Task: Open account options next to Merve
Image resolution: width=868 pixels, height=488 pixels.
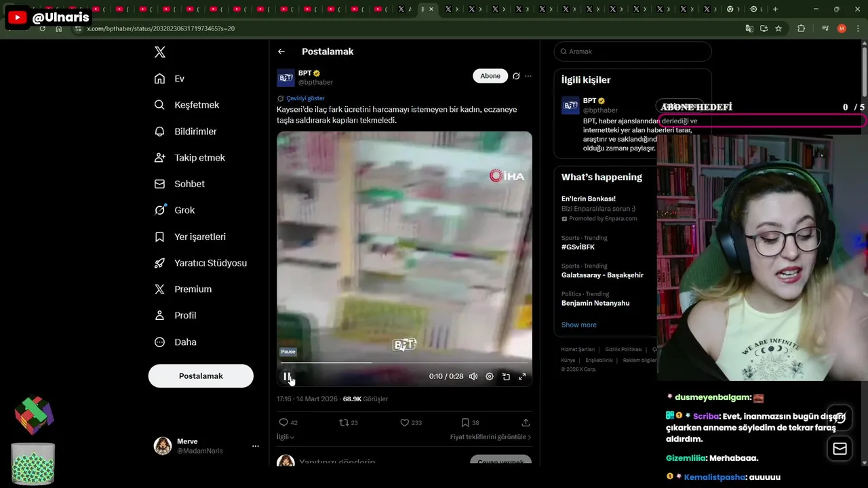Action: [x=256, y=446]
